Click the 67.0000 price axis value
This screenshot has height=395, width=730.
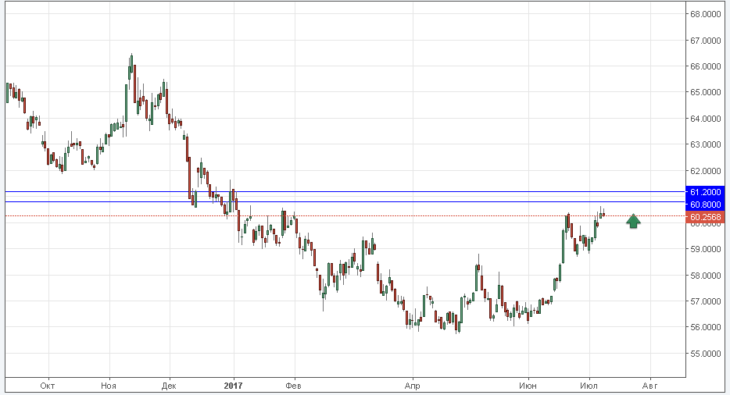(705, 41)
